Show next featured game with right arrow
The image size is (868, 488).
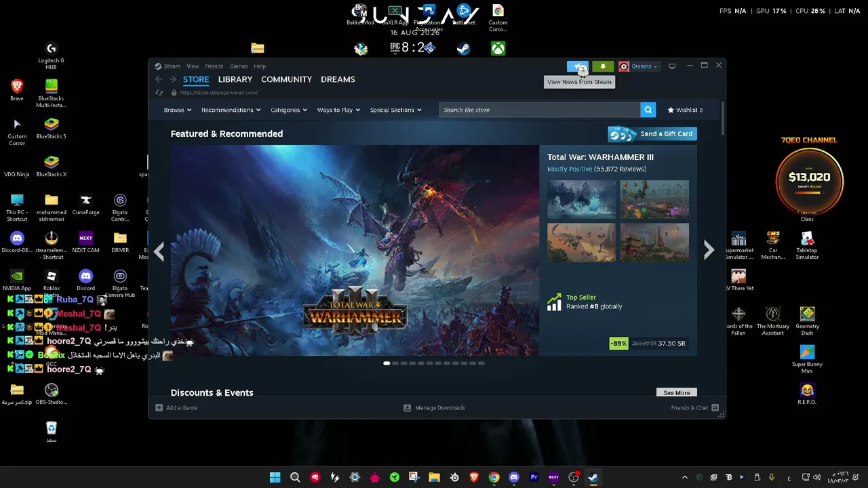(x=709, y=250)
